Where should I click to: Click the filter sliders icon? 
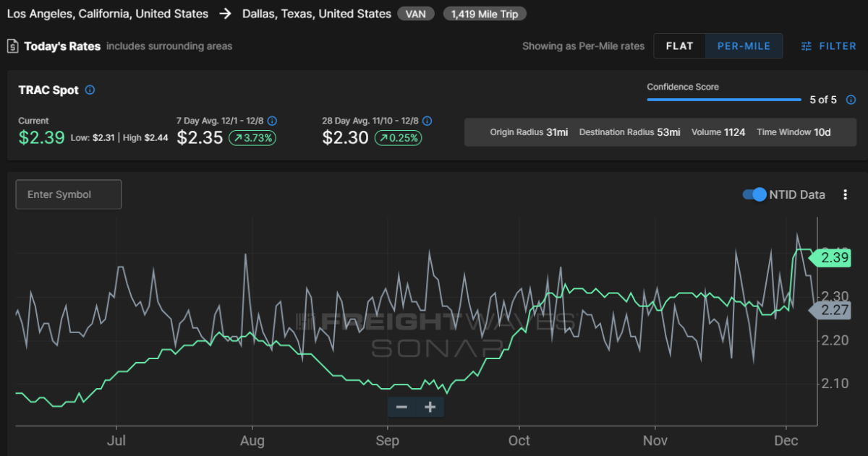[807, 46]
